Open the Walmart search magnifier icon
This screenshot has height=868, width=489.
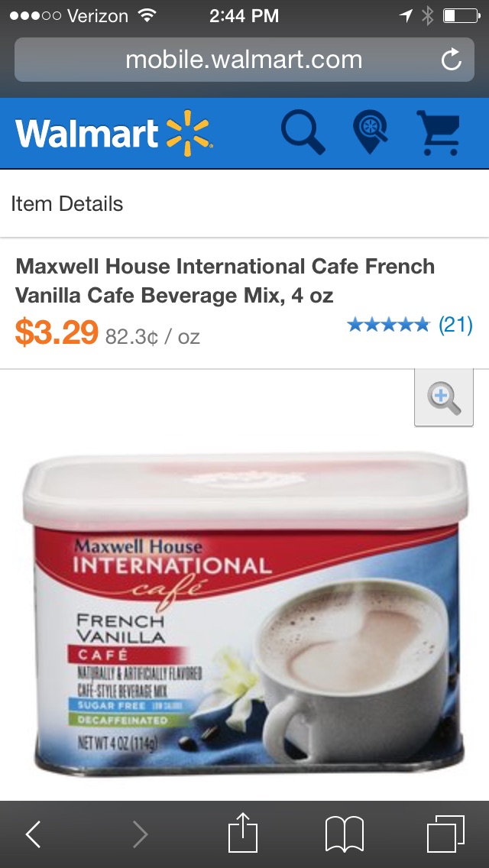[303, 131]
